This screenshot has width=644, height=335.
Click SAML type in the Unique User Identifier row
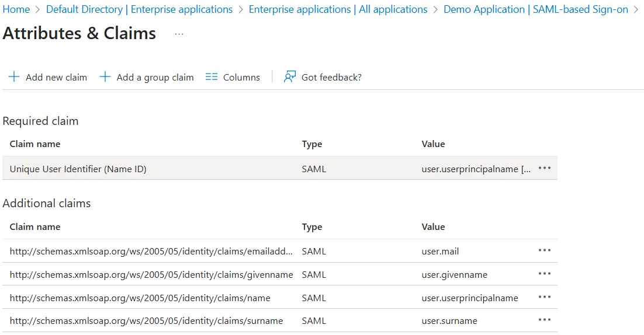coord(314,169)
